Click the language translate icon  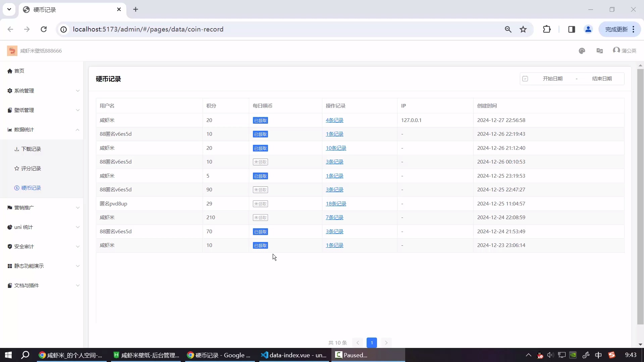pos(600,51)
